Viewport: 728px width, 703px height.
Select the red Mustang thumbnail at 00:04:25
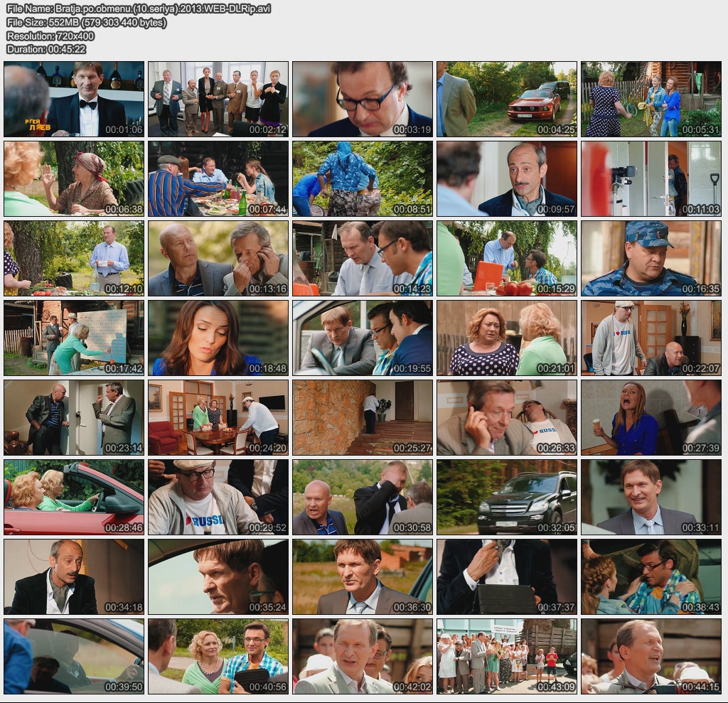click(x=507, y=99)
